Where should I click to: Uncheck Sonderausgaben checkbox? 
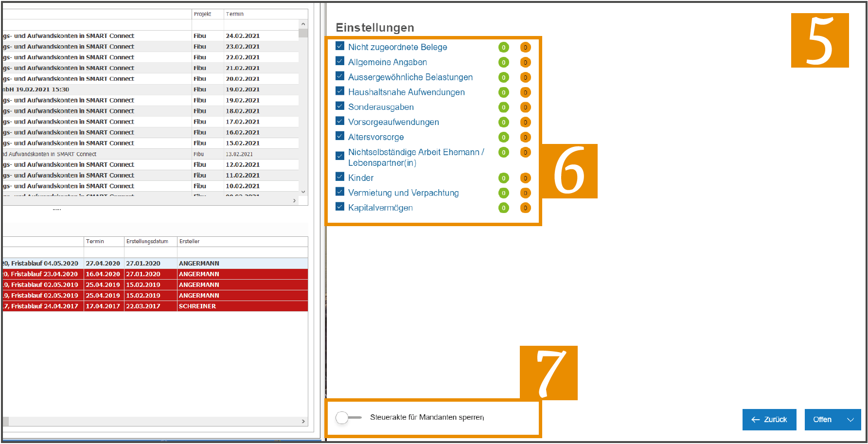[340, 106]
